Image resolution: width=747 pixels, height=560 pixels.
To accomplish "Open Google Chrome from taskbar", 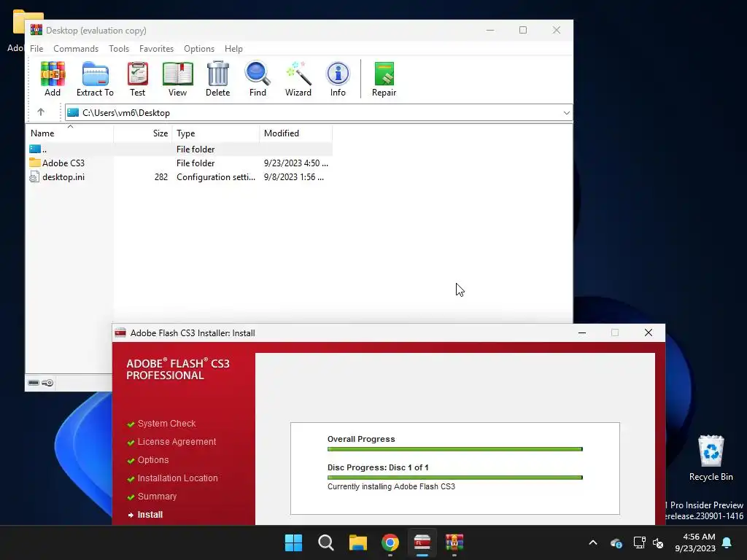I will tap(390, 542).
